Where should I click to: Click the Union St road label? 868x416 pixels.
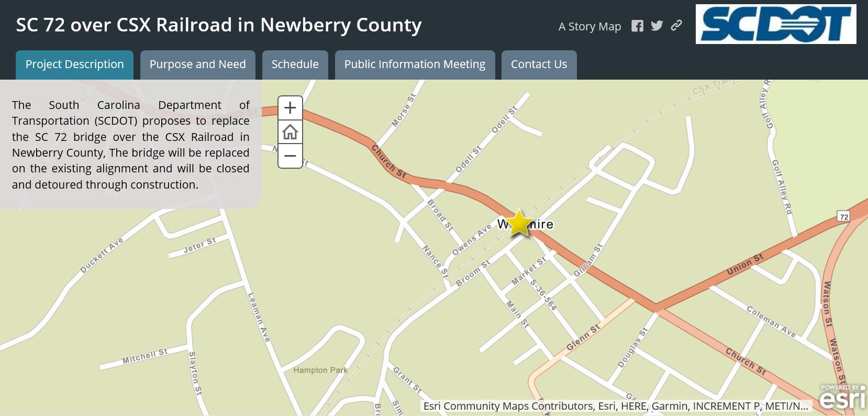(x=745, y=264)
